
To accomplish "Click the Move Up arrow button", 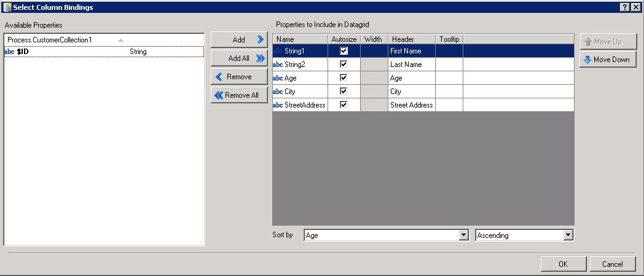I will [x=608, y=42].
